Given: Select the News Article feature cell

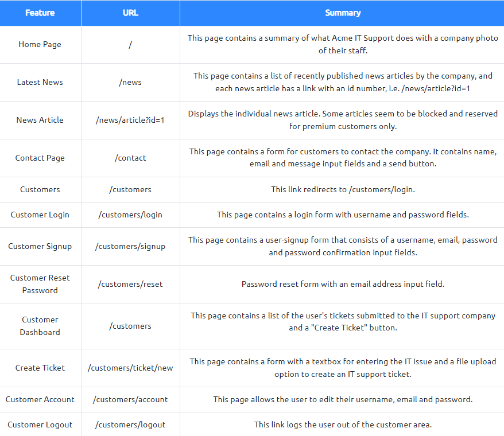Looking at the screenshot, I should pos(40,120).
